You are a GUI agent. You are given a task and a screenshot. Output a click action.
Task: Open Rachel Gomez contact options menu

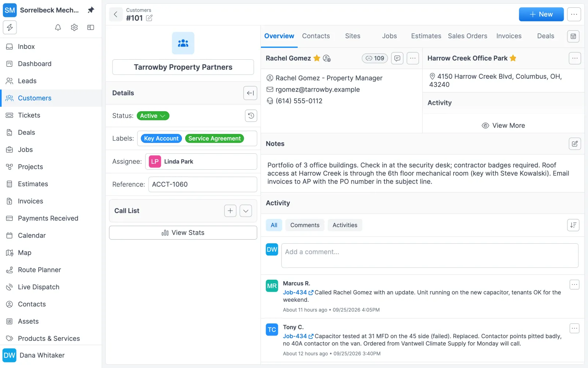click(x=413, y=58)
